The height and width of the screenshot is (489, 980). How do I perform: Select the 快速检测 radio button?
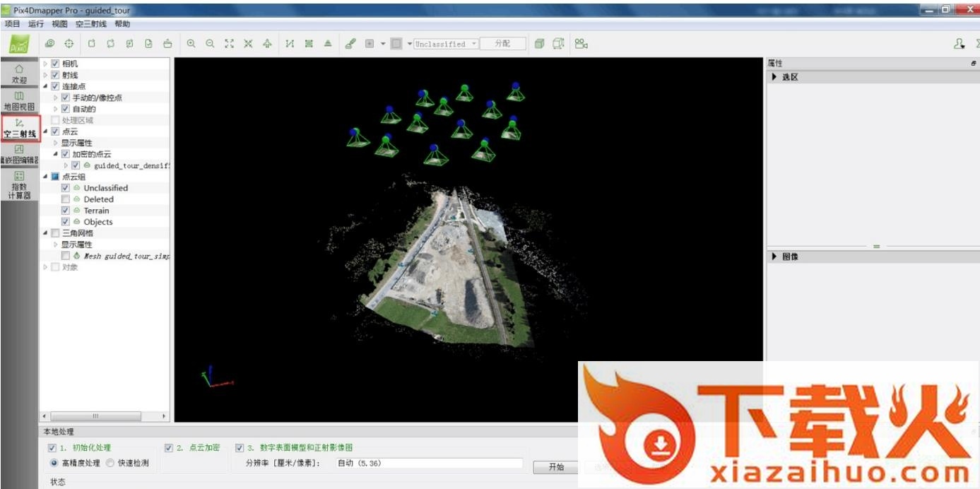click(x=110, y=464)
